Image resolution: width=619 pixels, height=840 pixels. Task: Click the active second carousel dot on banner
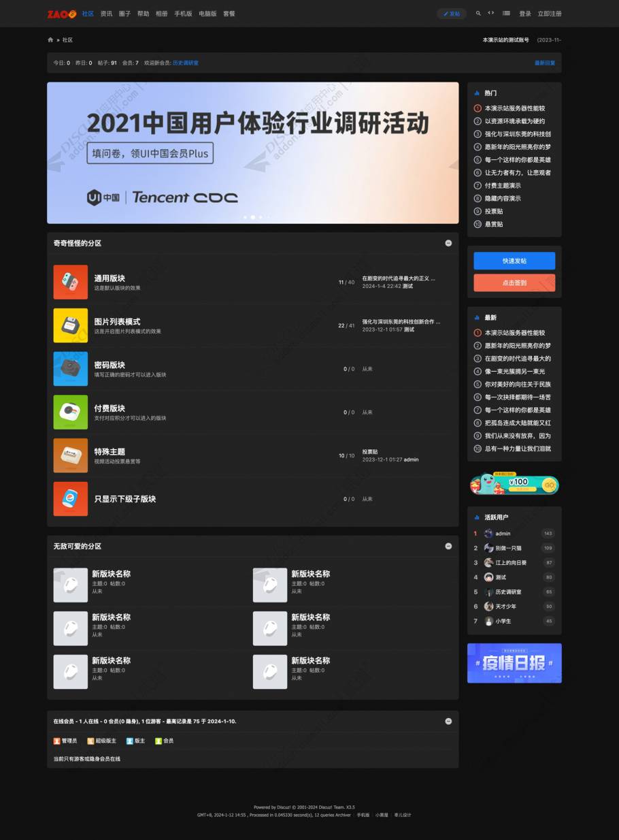(x=253, y=217)
